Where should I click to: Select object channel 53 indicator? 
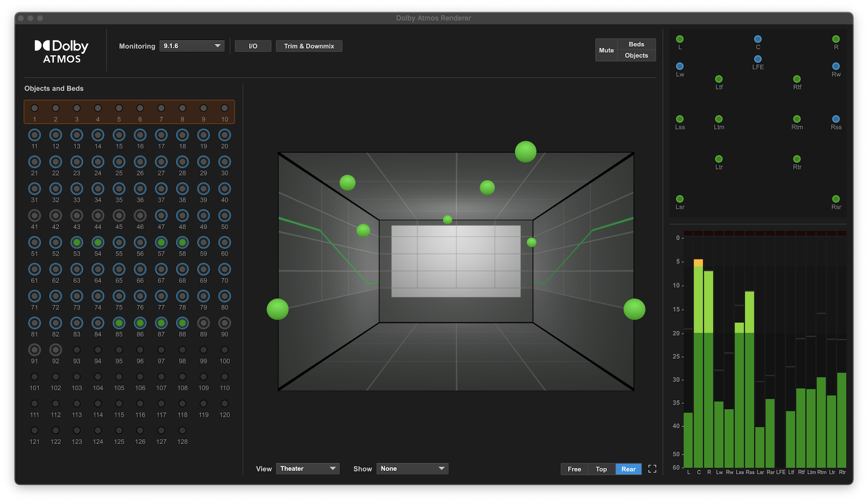[76, 243]
